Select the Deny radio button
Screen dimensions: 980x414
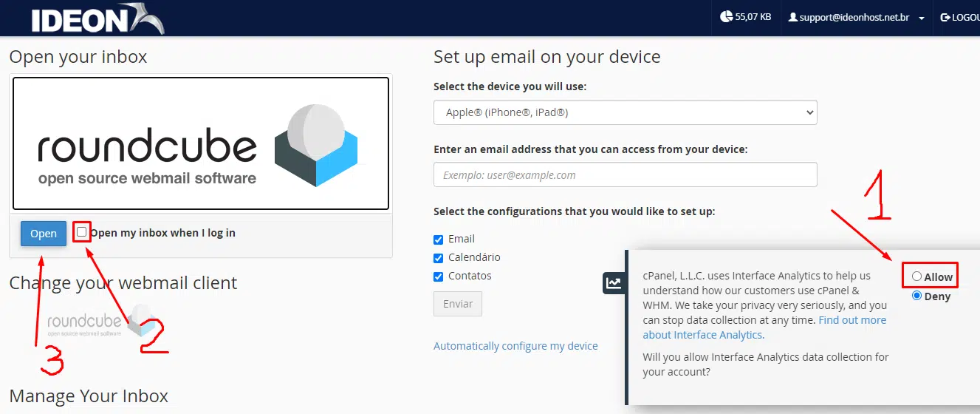point(916,296)
